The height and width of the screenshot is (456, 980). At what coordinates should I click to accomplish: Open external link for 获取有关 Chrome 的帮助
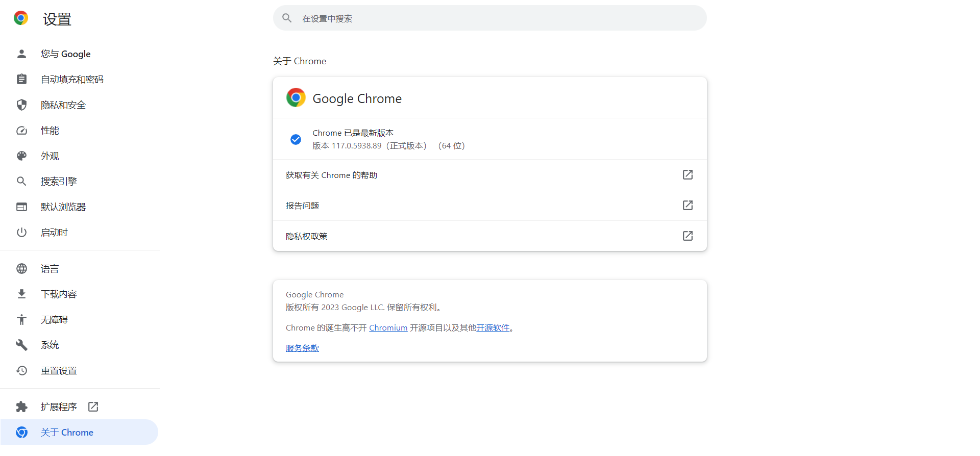click(687, 174)
